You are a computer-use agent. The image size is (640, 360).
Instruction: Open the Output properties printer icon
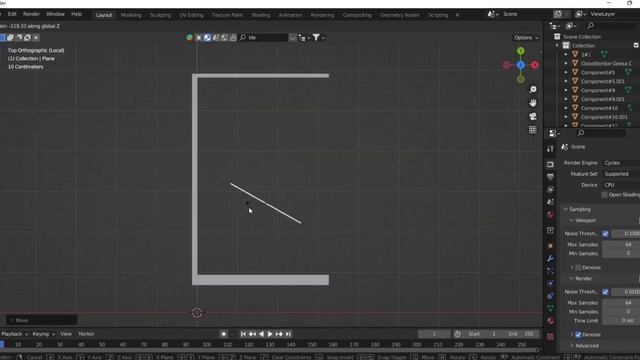coord(550,177)
